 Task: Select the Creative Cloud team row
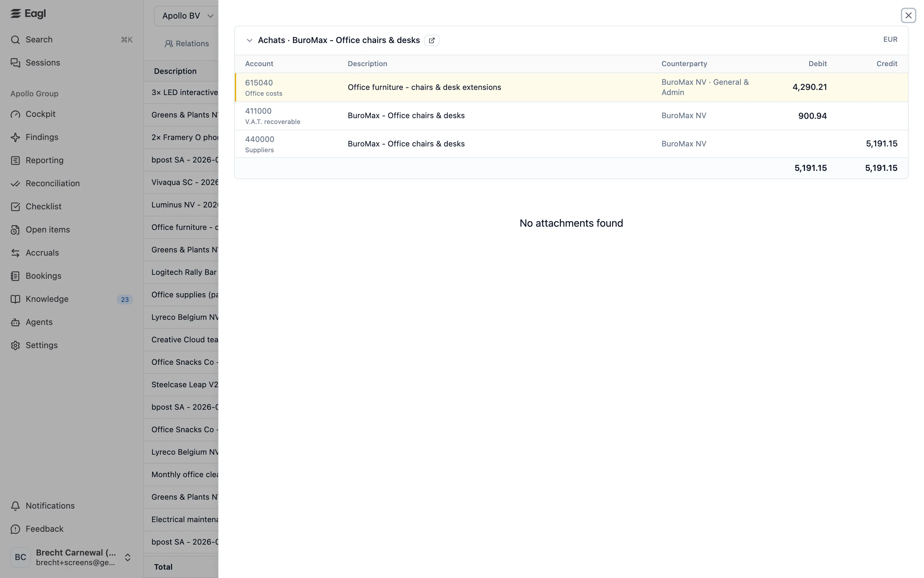[x=181, y=340]
